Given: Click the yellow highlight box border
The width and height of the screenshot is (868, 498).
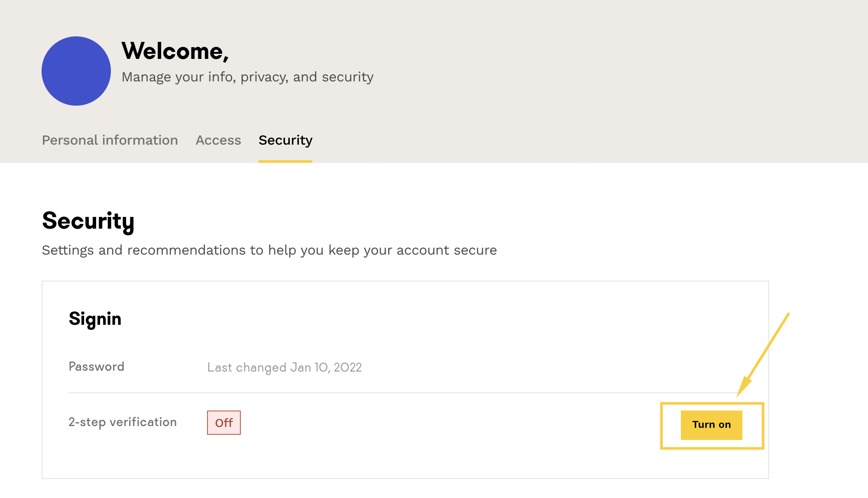Looking at the screenshot, I should coord(662,426).
